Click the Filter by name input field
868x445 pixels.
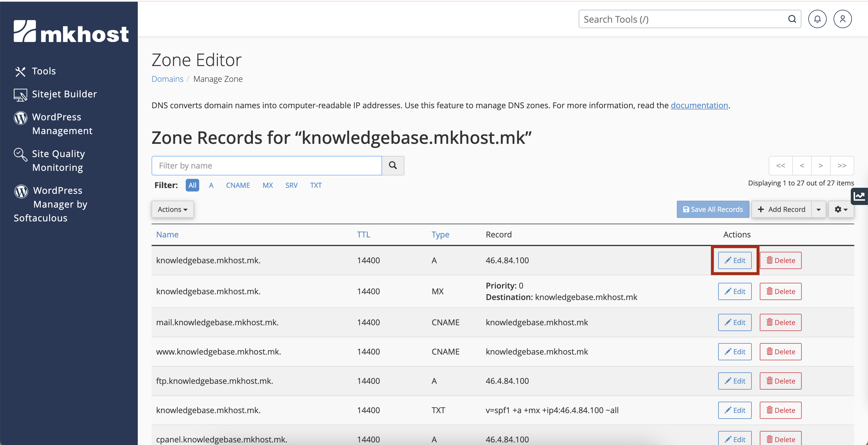coord(266,166)
